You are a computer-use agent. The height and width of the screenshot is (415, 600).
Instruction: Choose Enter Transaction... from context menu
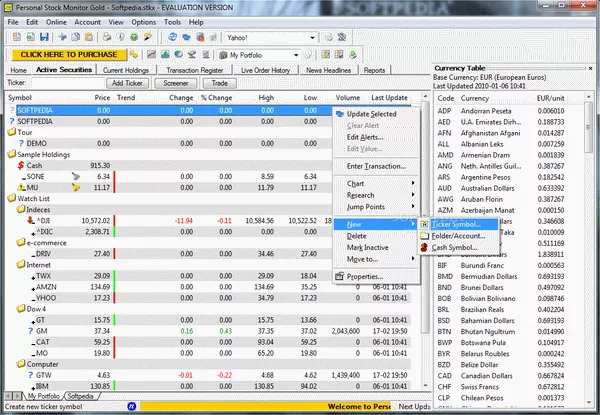pyautogui.click(x=377, y=166)
